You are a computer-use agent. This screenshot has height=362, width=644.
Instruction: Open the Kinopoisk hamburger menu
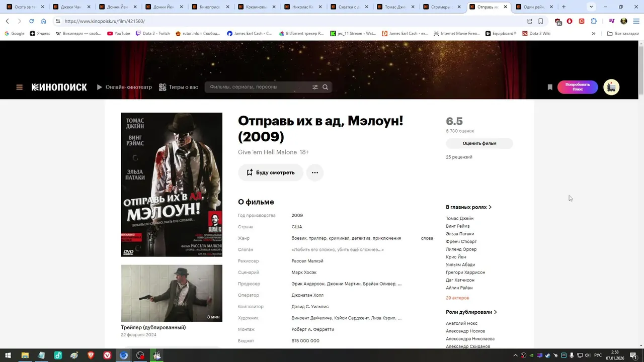pyautogui.click(x=19, y=87)
